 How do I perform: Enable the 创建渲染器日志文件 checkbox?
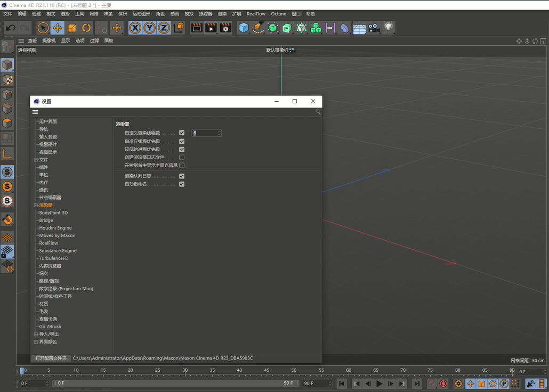coord(182,158)
